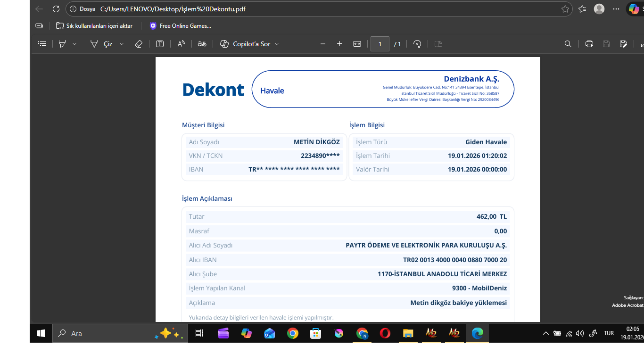Expand the highlighter options arrow
644x362 pixels.
[74, 44]
